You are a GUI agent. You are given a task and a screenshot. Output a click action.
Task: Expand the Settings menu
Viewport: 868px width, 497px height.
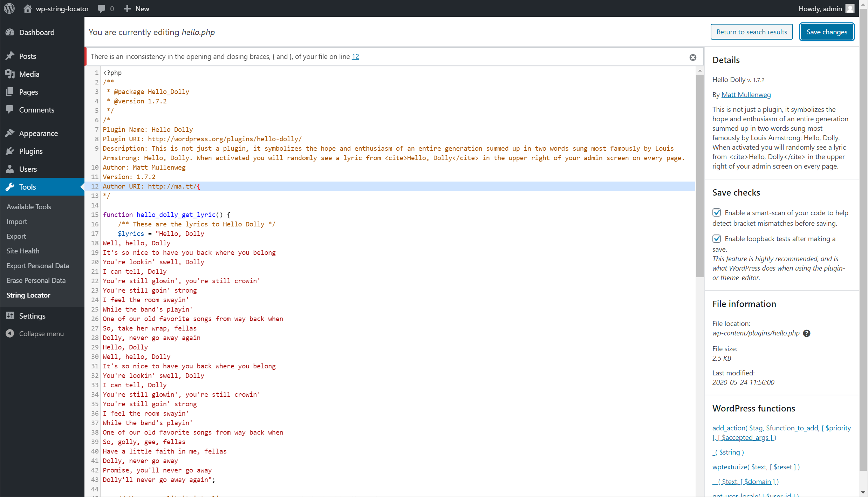pyautogui.click(x=32, y=316)
